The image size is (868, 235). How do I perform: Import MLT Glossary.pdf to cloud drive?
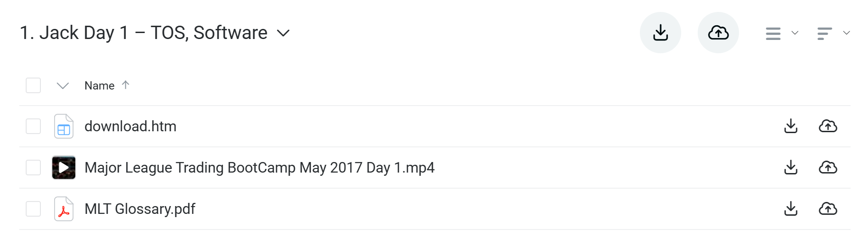point(828,209)
